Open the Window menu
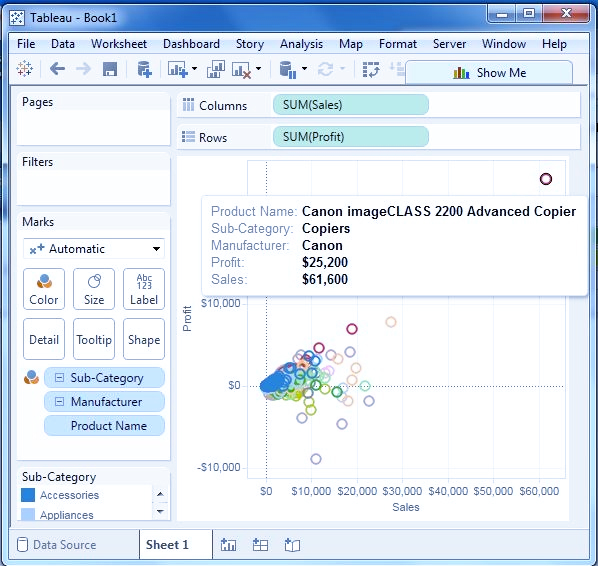The width and height of the screenshot is (600, 566). click(504, 44)
